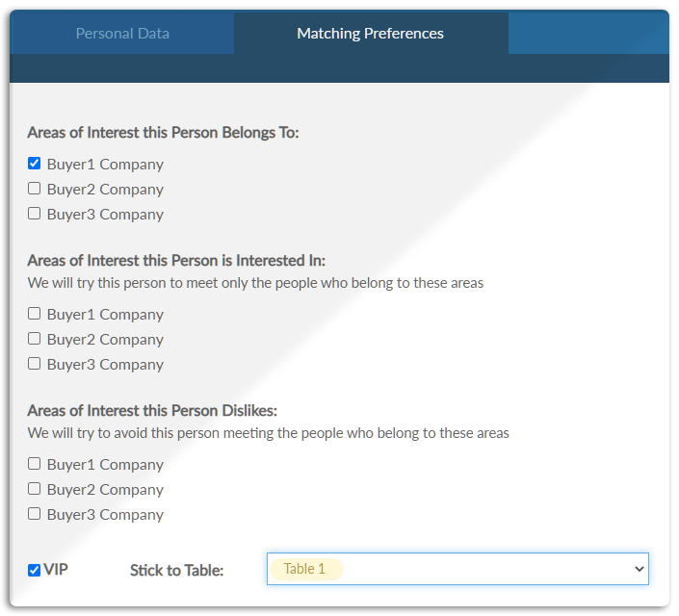Image resolution: width=679 pixels, height=616 pixels.
Task: Click the VIP label text
Action: (56, 570)
